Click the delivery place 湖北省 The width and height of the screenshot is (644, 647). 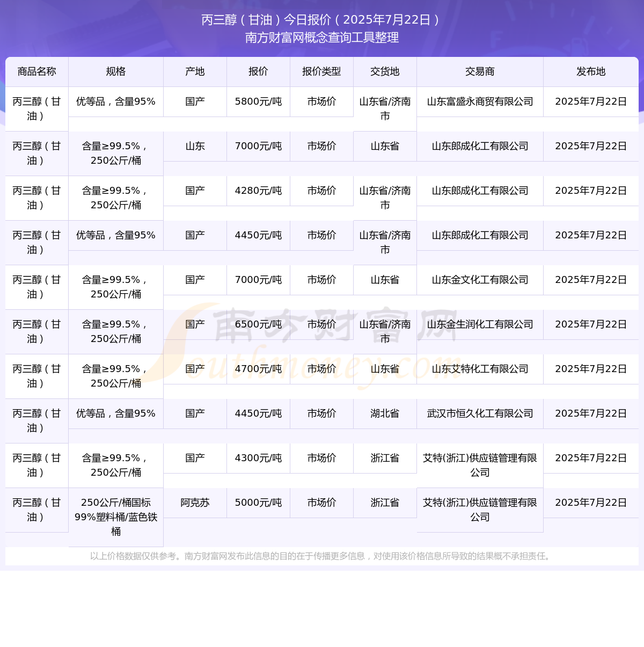[x=385, y=413]
